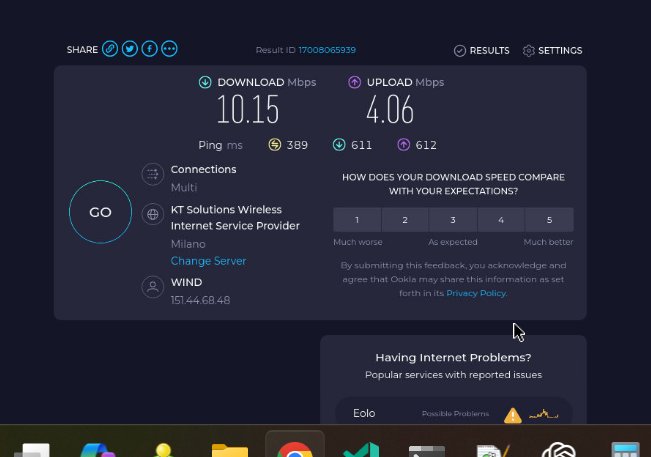Click the ISP user icon beside WIND
Screen dimensions: 651x457
153,287
